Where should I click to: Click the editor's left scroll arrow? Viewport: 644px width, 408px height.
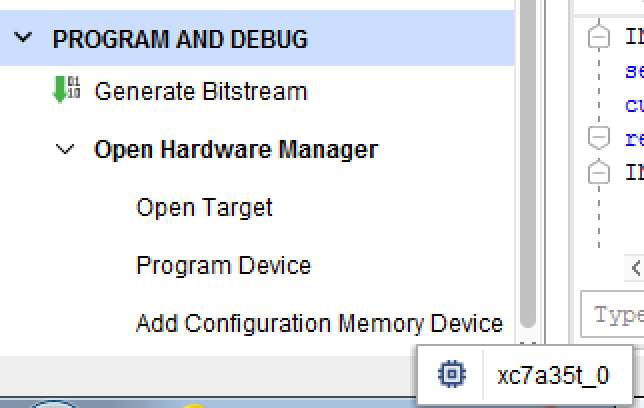point(635,268)
